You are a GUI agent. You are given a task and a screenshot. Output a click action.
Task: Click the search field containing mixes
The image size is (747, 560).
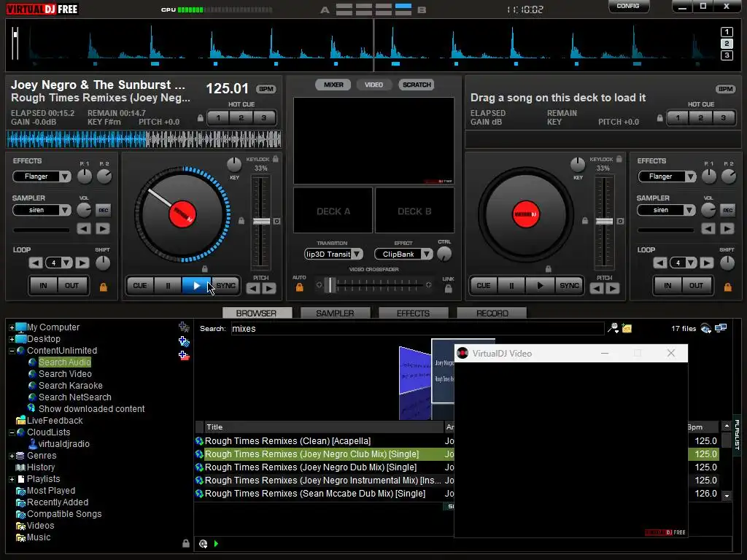[417, 329]
